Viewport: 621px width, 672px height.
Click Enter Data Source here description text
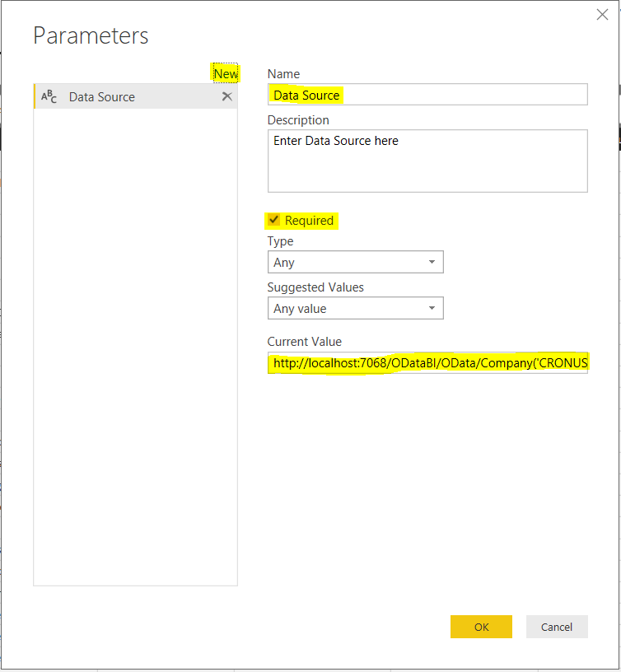click(x=333, y=140)
